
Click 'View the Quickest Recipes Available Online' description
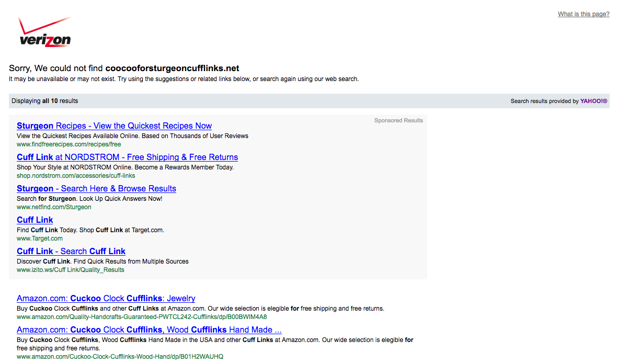click(x=133, y=136)
